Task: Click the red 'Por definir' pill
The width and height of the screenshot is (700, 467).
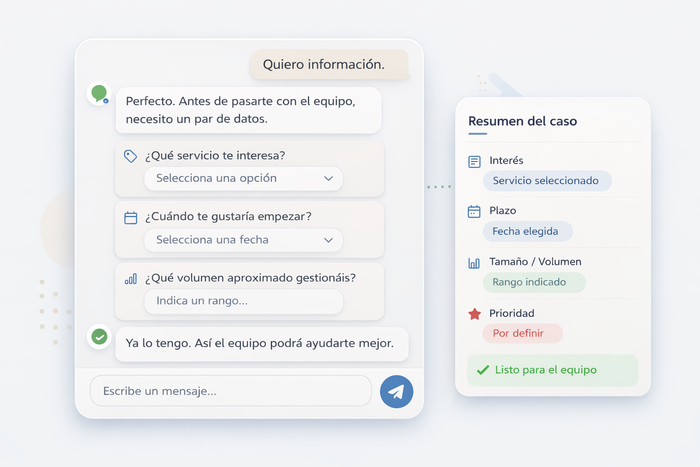Action: [x=522, y=333]
